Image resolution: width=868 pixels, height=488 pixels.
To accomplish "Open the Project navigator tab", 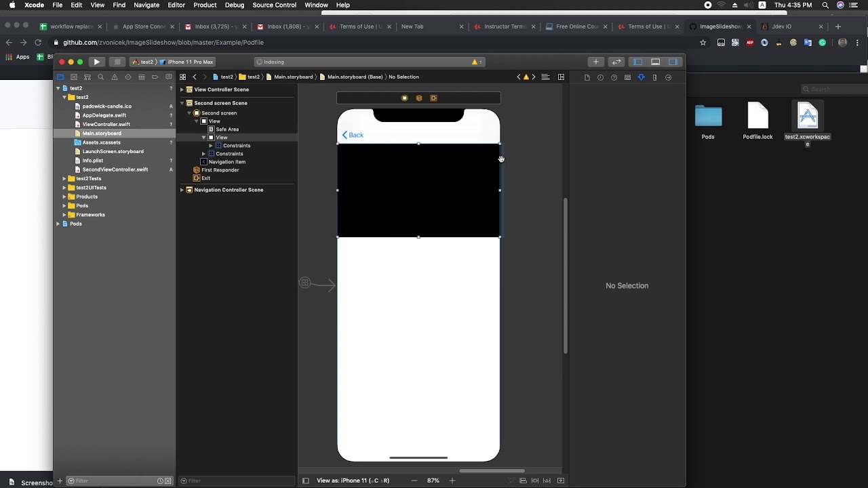I will tap(60, 77).
